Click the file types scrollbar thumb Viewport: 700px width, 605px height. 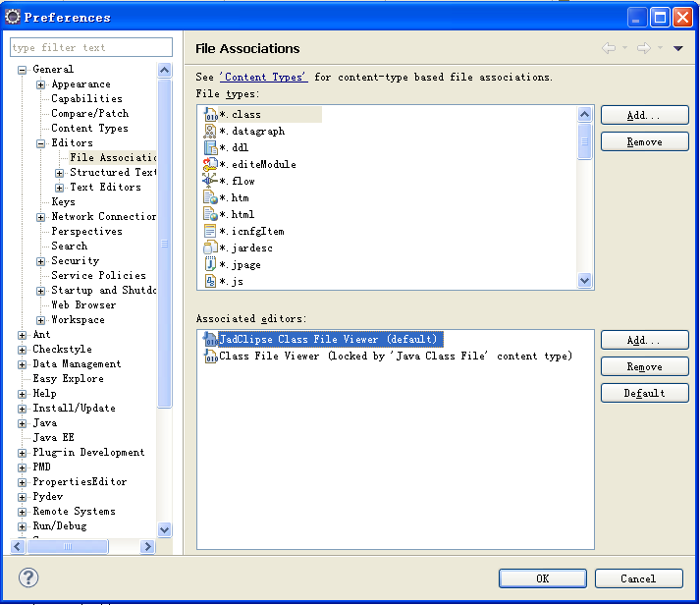[x=584, y=141]
